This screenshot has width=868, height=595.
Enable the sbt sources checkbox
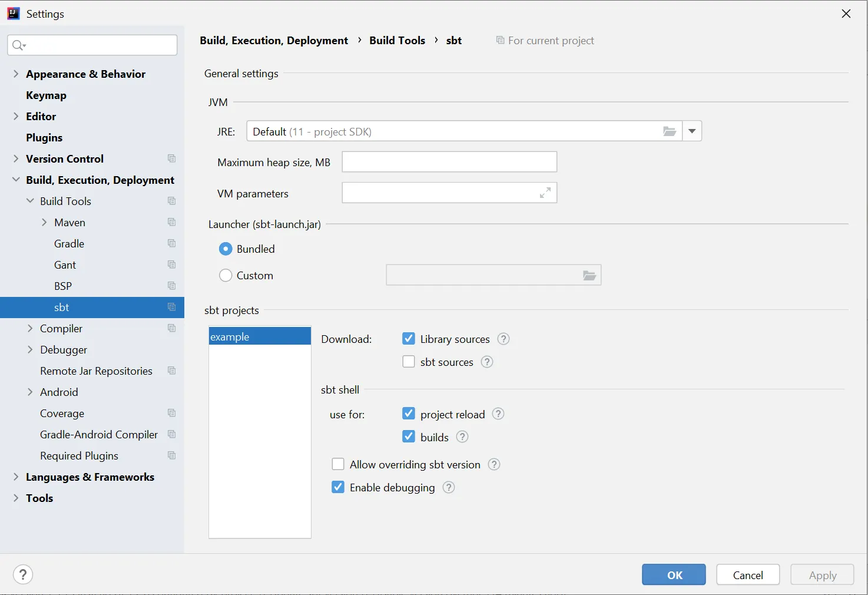pyautogui.click(x=409, y=362)
